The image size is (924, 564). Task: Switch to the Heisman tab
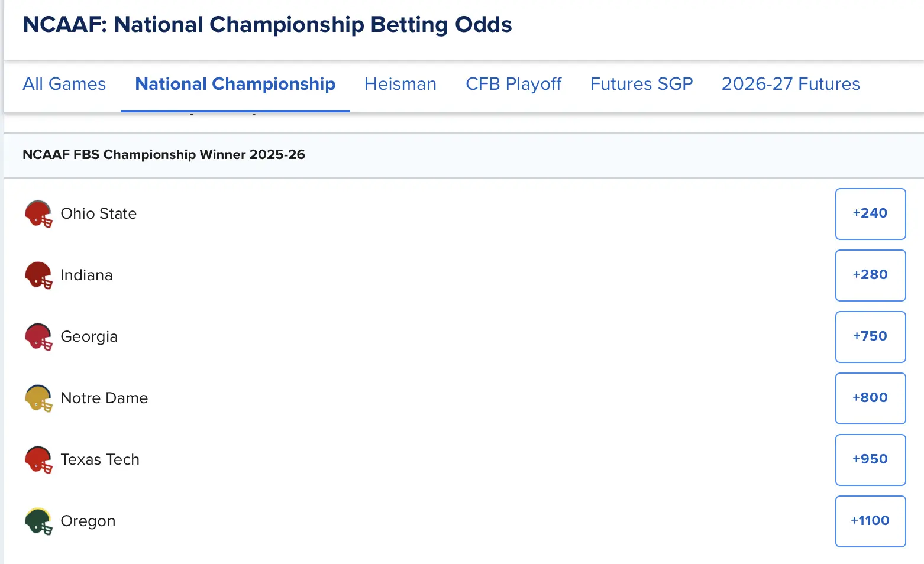pos(400,84)
